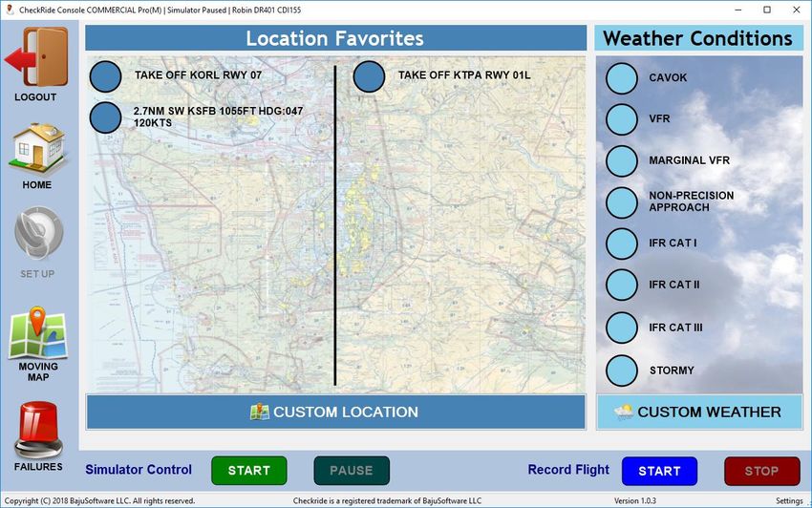Maximize the CheckRide Console window

coord(767,10)
